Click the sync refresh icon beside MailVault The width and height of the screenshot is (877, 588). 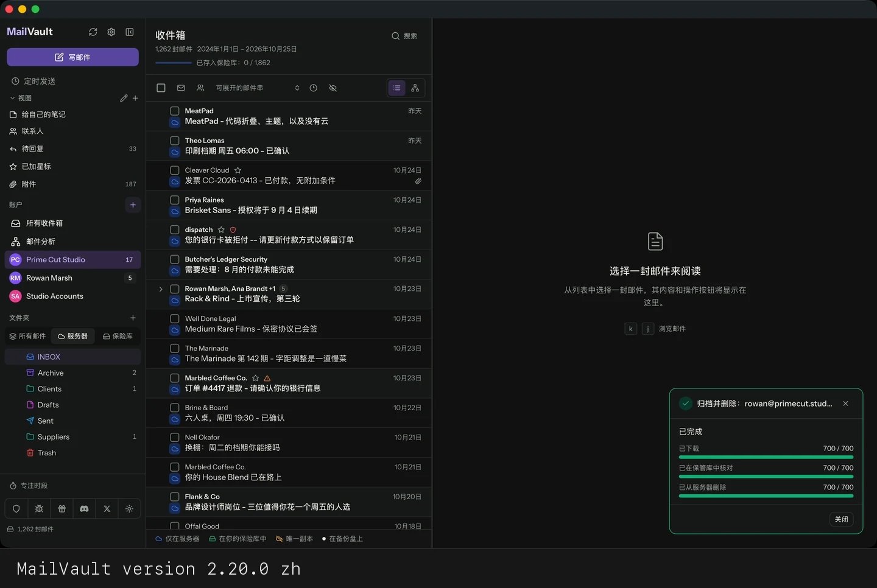(x=93, y=32)
